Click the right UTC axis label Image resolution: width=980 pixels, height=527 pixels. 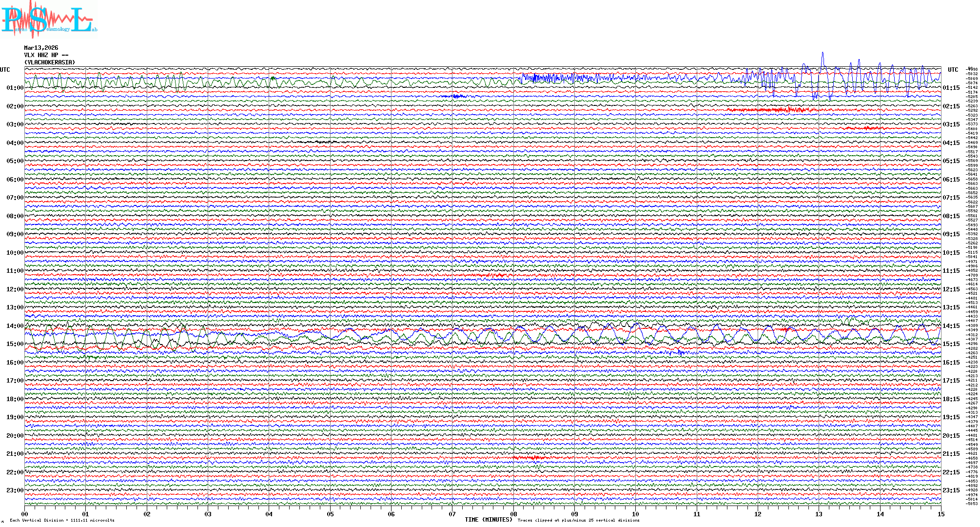[x=953, y=70]
